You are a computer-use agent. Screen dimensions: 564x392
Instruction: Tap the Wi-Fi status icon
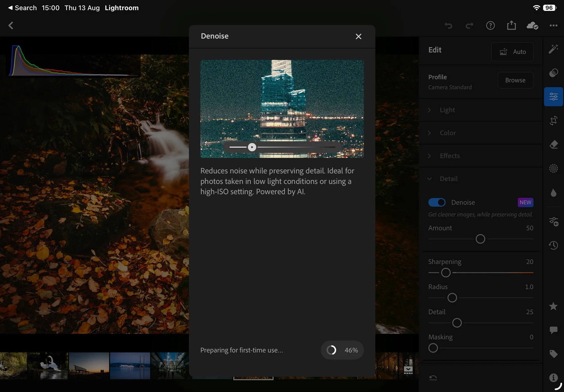536,8
